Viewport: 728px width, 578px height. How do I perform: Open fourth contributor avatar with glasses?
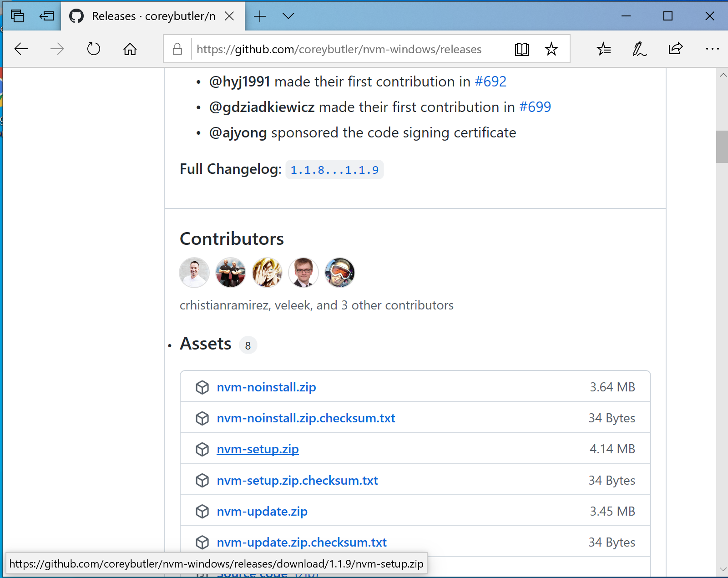(x=303, y=273)
